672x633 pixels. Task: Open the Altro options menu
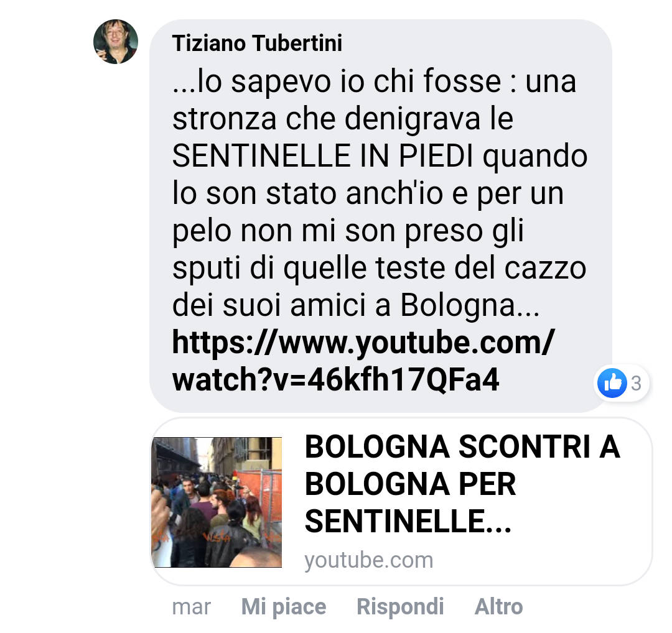(x=499, y=607)
